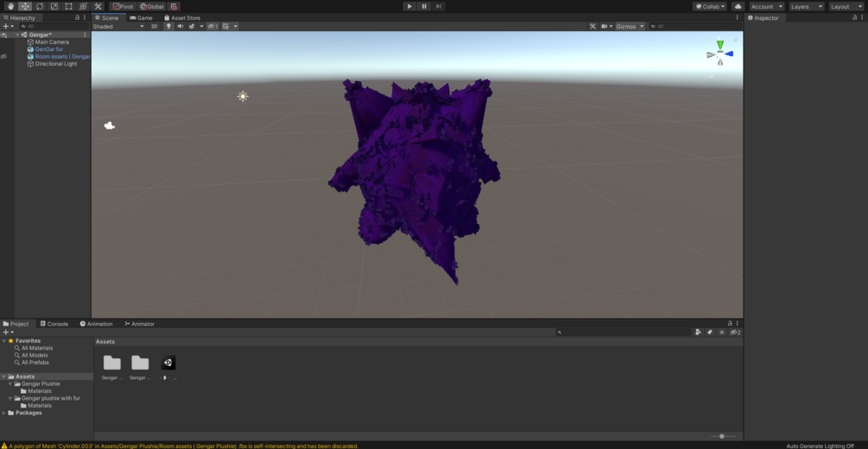Open Gizmos dropdown arrow
The image size is (868, 449).
tap(642, 26)
